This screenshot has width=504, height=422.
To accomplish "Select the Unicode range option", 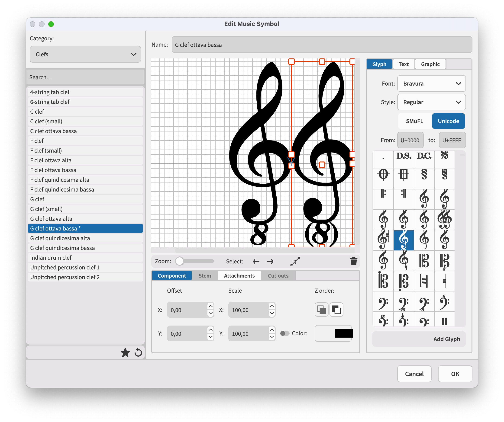I will coord(448,121).
